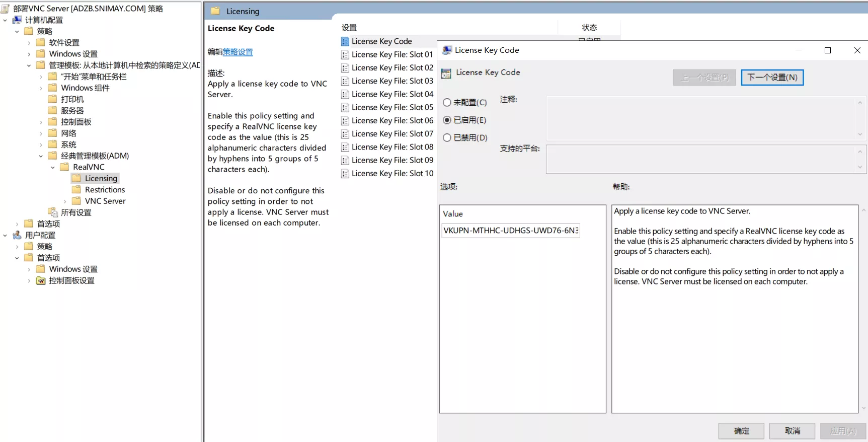Expand the Windows 组件 tree node

tap(41, 88)
